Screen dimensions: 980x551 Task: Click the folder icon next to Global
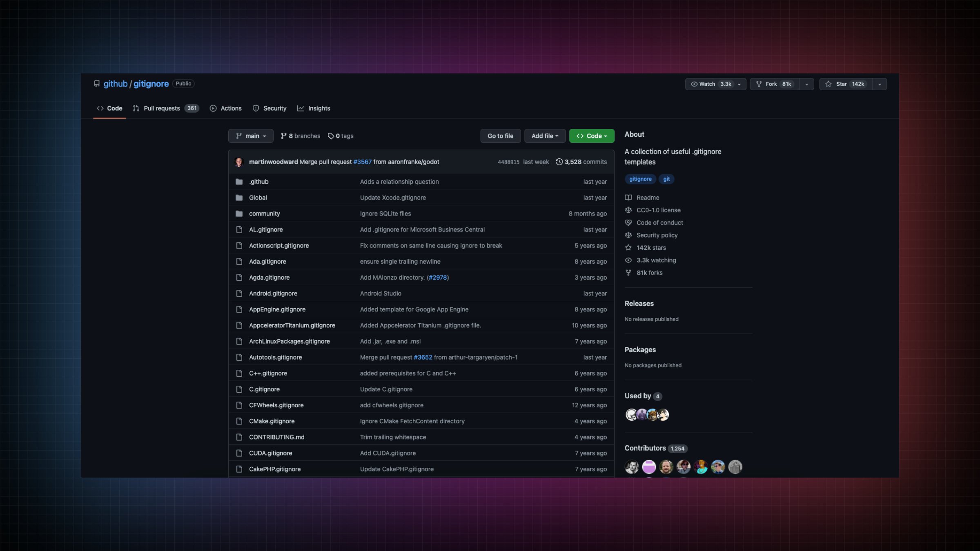click(x=239, y=197)
